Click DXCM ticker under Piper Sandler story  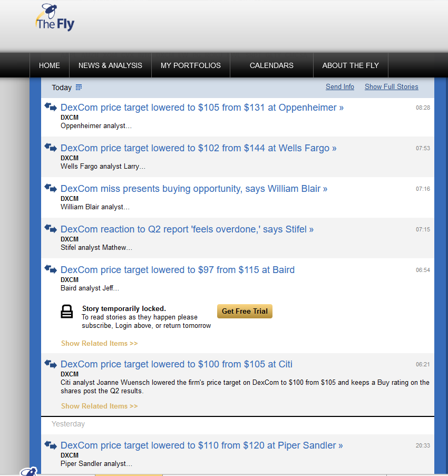pos(70,455)
